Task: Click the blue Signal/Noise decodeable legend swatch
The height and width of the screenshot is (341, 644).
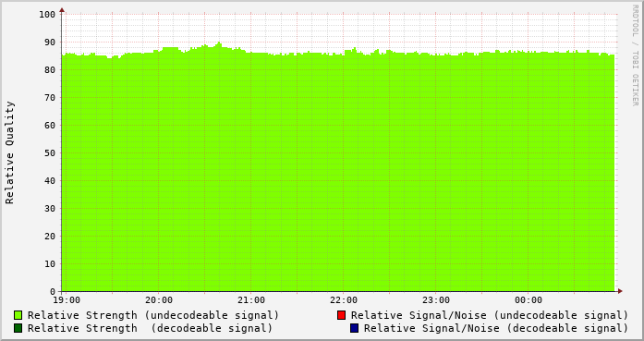Action: point(354,328)
